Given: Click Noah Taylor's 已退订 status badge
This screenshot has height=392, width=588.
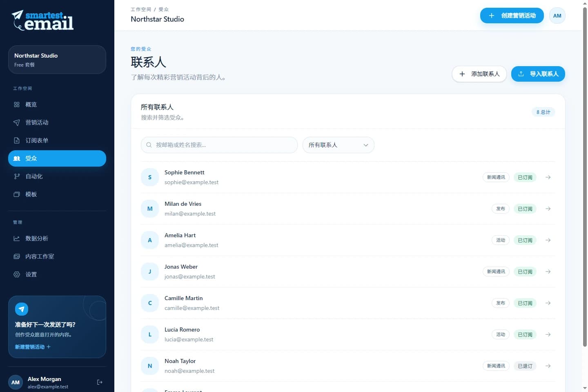Looking at the screenshot, I should click(525, 366).
